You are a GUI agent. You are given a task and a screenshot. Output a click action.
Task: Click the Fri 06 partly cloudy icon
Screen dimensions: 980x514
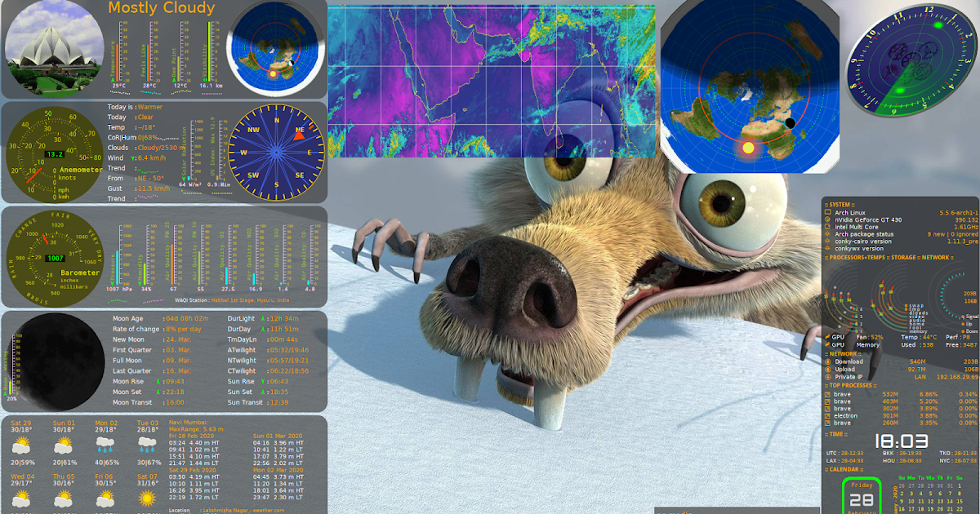[x=106, y=498]
